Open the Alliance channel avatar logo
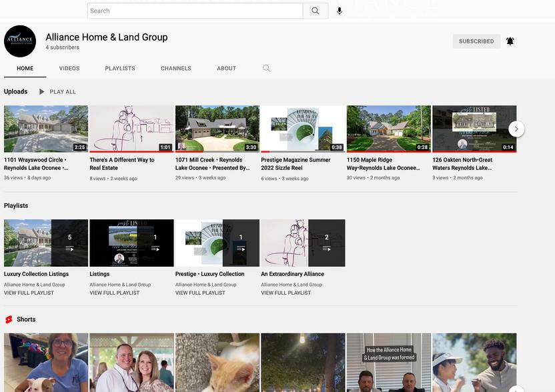This screenshot has height=392, width=555. 20,41
